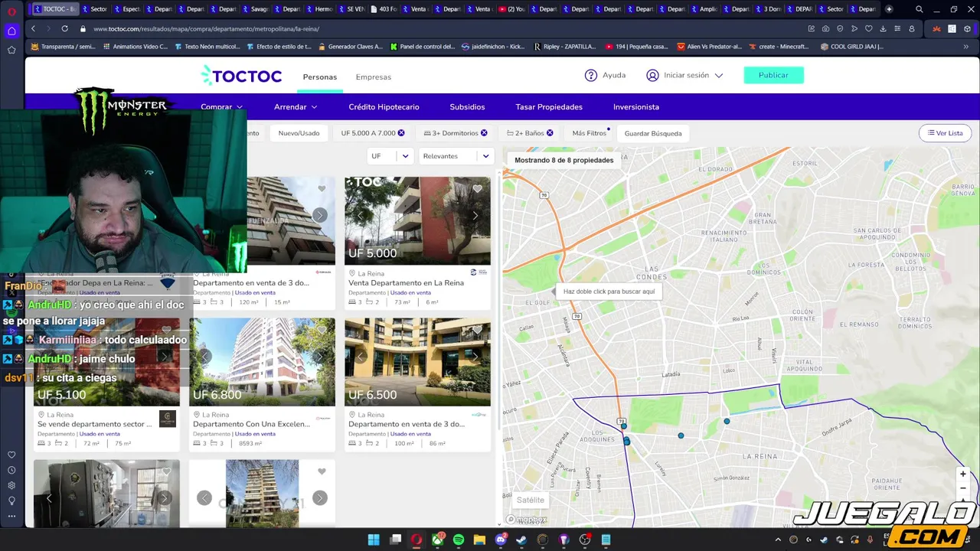This screenshot has width=980, height=551.
Task: Favorite the UF 6.500 listing heart
Action: [x=477, y=330]
